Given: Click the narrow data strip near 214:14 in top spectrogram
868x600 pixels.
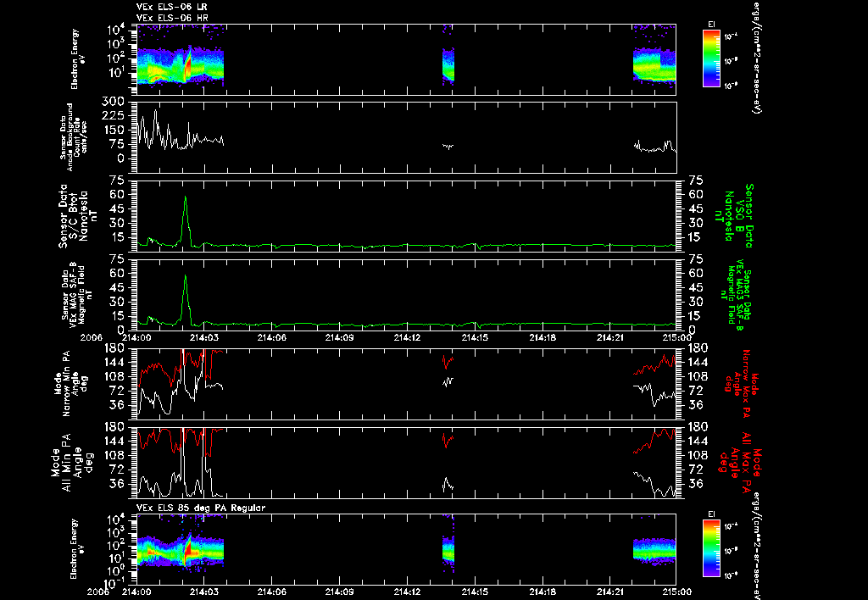Looking at the screenshot, I should [x=448, y=65].
